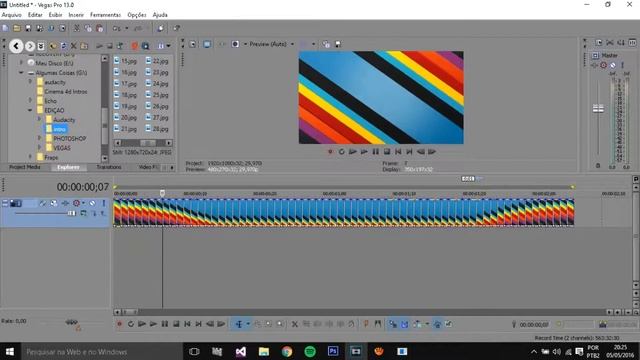Open the Preview (Auto) quality dropdown
The image size is (640, 360).
click(292, 44)
